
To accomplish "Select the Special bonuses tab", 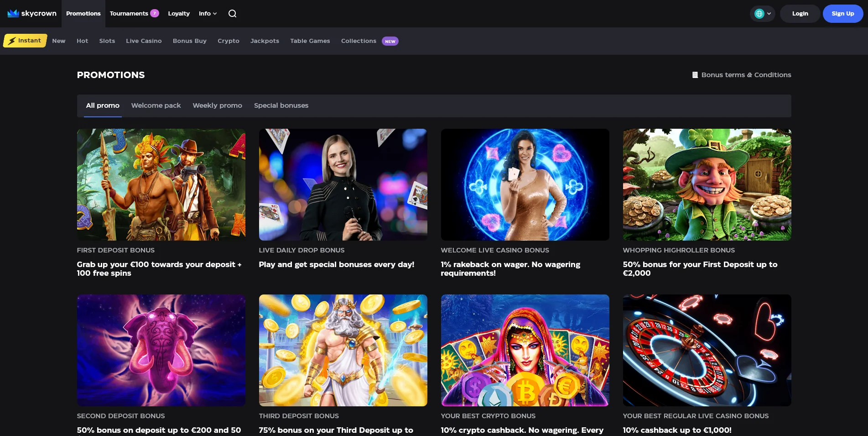I will (x=281, y=105).
